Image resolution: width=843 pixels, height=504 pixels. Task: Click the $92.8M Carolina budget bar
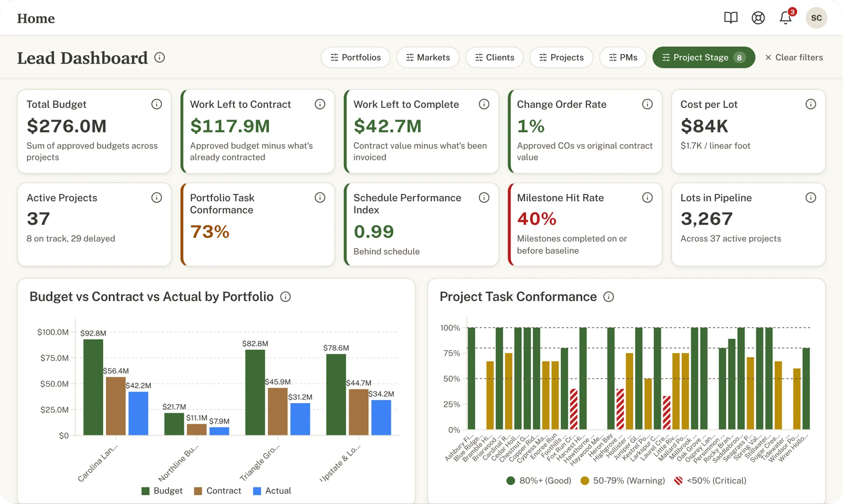(93, 387)
